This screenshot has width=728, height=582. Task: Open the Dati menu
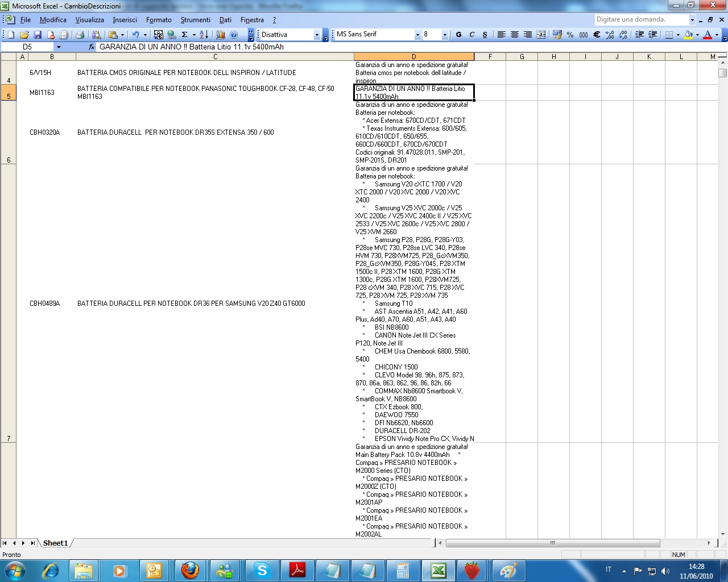click(x=225, y=20)
